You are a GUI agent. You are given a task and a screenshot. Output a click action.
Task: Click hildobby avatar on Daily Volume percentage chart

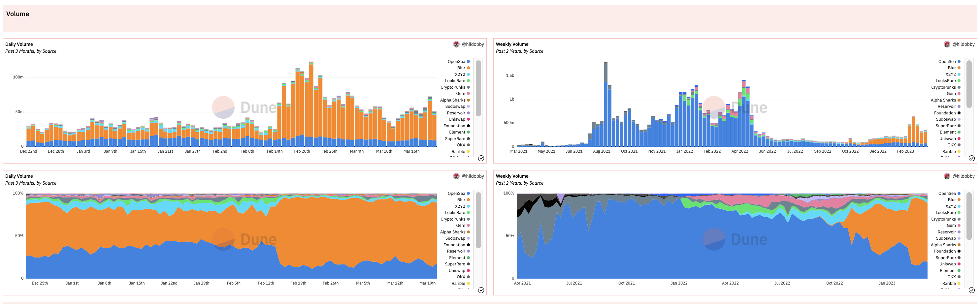[456, 176]
